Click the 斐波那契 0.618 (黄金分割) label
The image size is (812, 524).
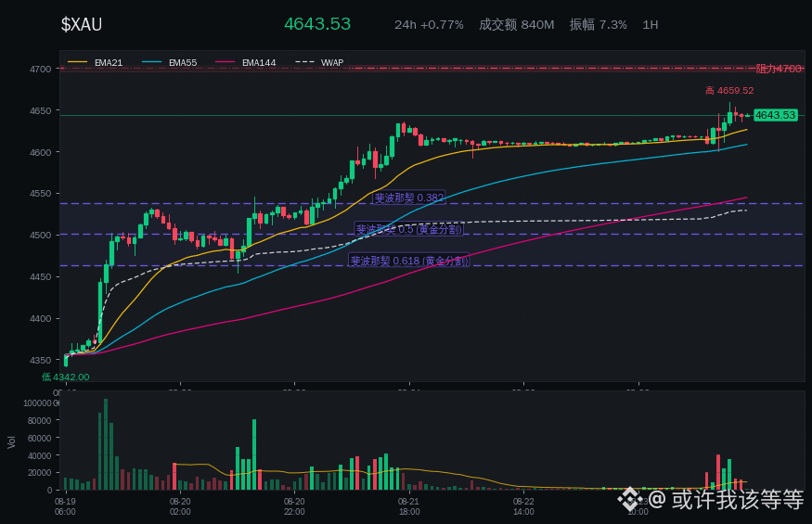click(409, 261)
